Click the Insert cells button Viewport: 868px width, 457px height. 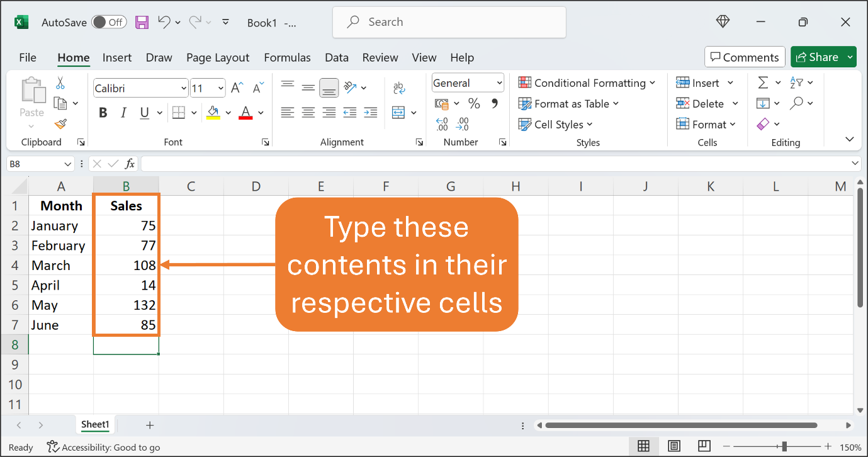(x=697, y=83)
